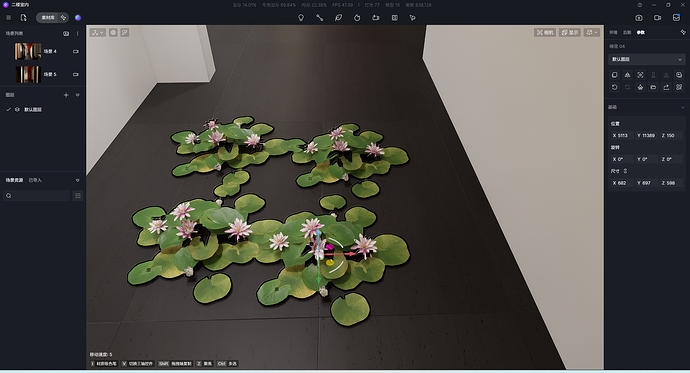Image resolution: width=690 pixels, height=373 pixels.
Task: Toggle the resource list view icon
Action: [78, 196]
